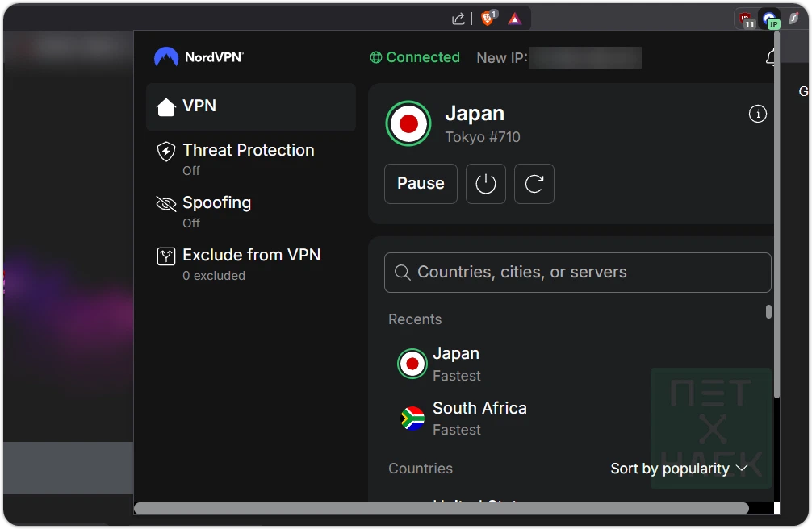Image resolution: width=812 pixels, height=529 pixels.
Task: Click the green Connected status
Action: pos(415,57)
